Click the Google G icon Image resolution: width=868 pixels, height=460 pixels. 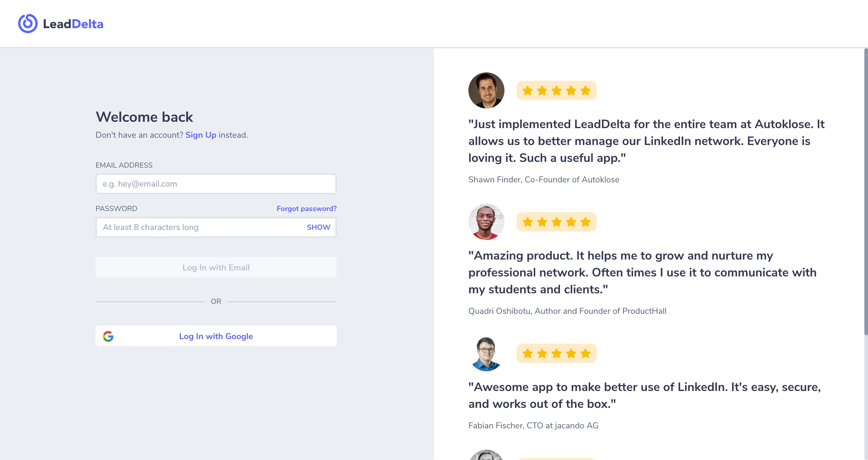click(108, 336)
